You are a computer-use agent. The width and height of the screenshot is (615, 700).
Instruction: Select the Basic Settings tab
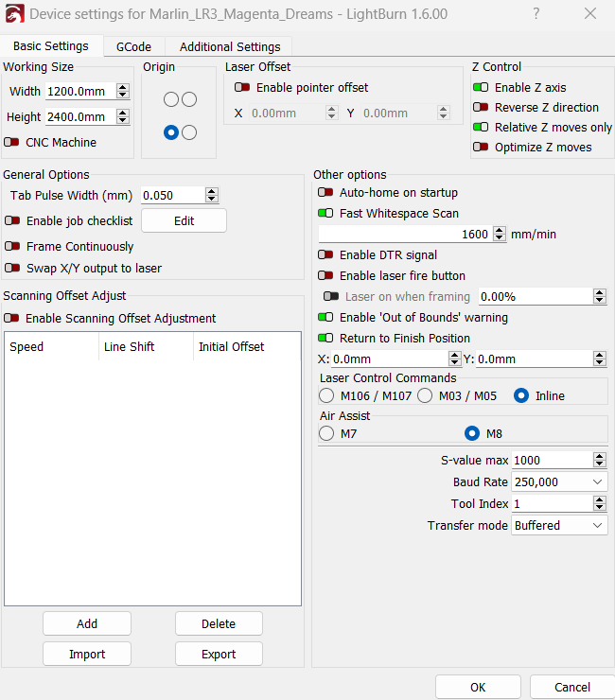(51, 46)
